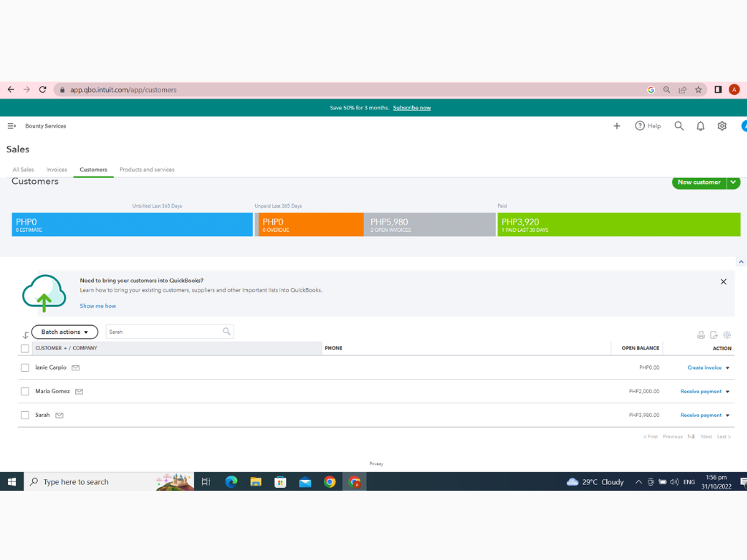This screenshot has width=747, height=560.
Task: Click Receive payment for Maria Gomez
Action: [x=701, y=392]
